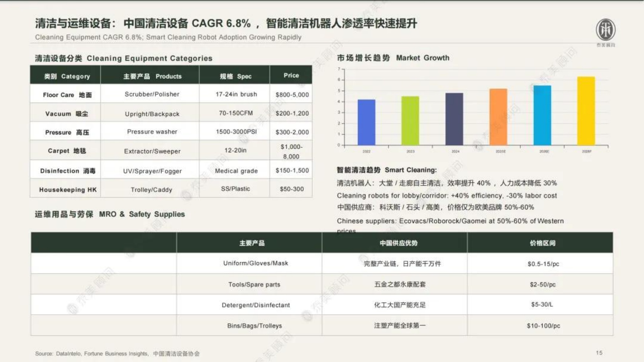Select the line 'Cleaning robots for lobby/corridor'

447,195
